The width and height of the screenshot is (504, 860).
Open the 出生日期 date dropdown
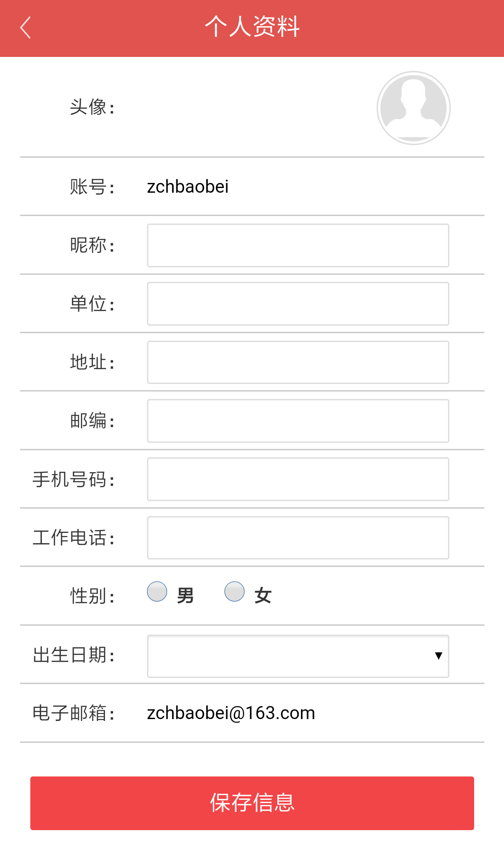click(298, 656)
